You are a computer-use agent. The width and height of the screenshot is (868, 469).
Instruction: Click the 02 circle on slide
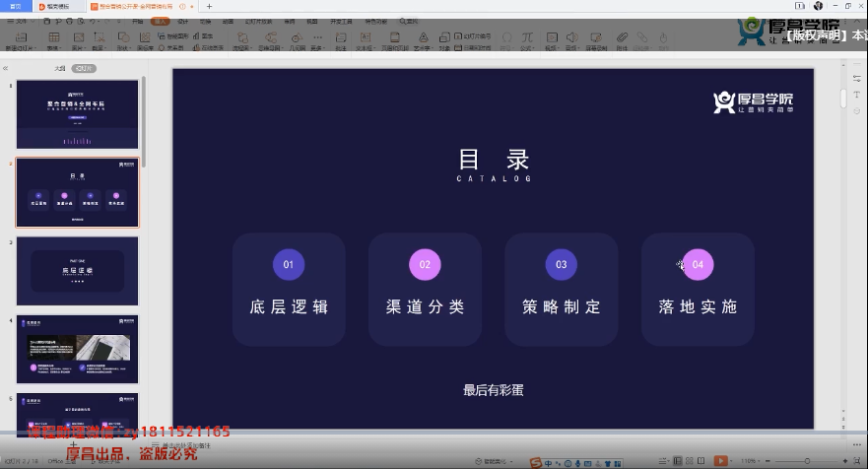click(426, 265)
